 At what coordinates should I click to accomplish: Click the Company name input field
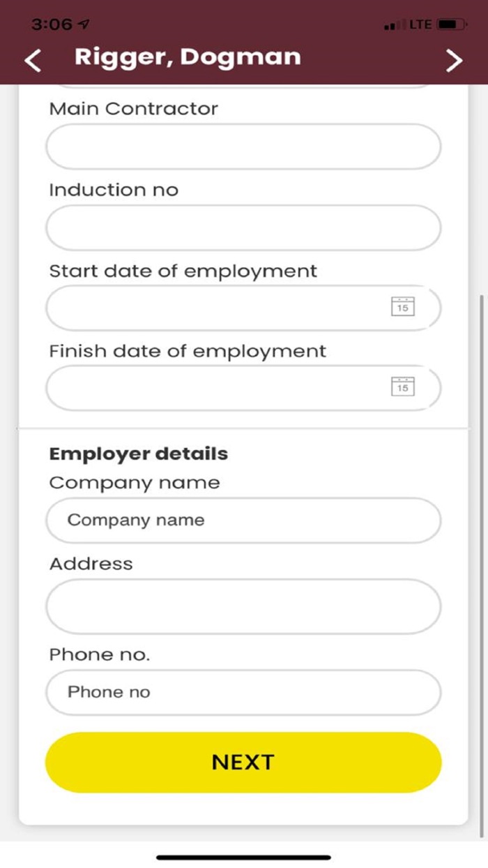[x=243, y=521]
